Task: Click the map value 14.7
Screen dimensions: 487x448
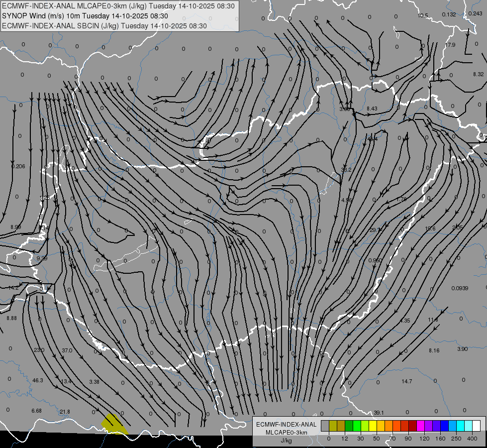Action: (406, 381)
